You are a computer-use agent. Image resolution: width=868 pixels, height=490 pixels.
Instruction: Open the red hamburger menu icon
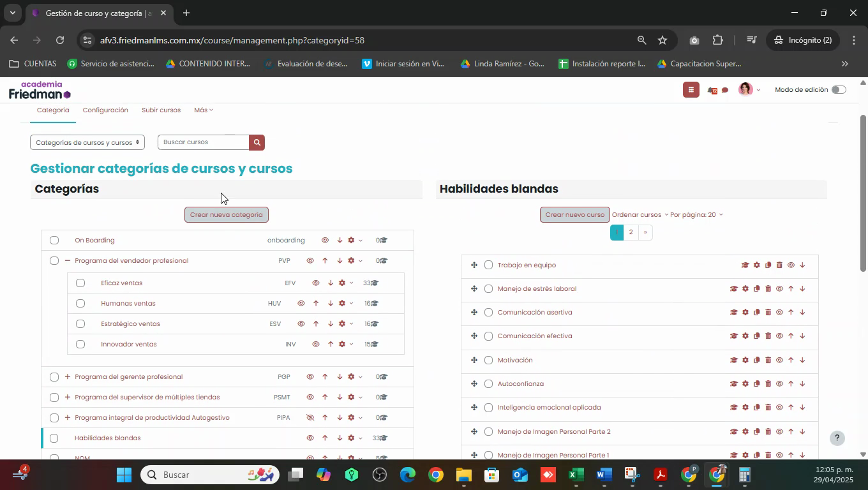click(691, 90)
